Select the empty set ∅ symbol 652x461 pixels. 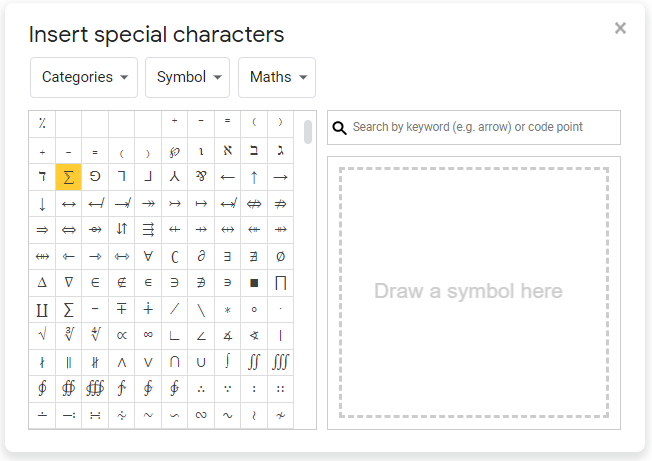click(280, 256)
